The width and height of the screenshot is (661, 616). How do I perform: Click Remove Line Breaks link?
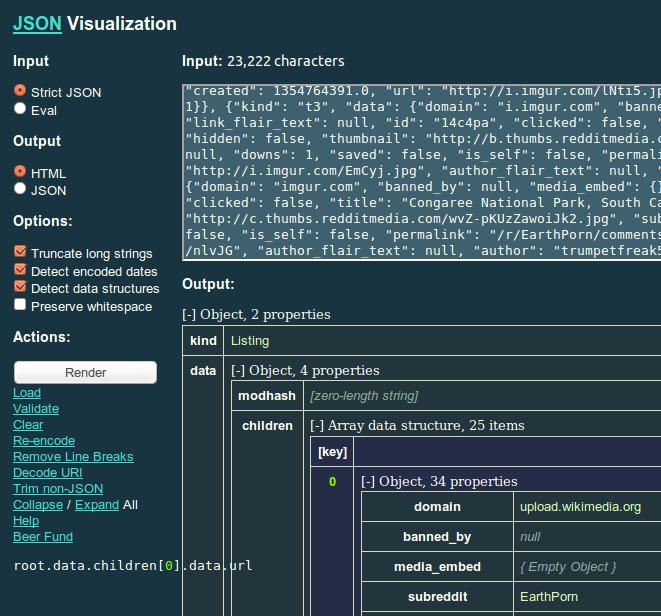(x=73, y=457)
